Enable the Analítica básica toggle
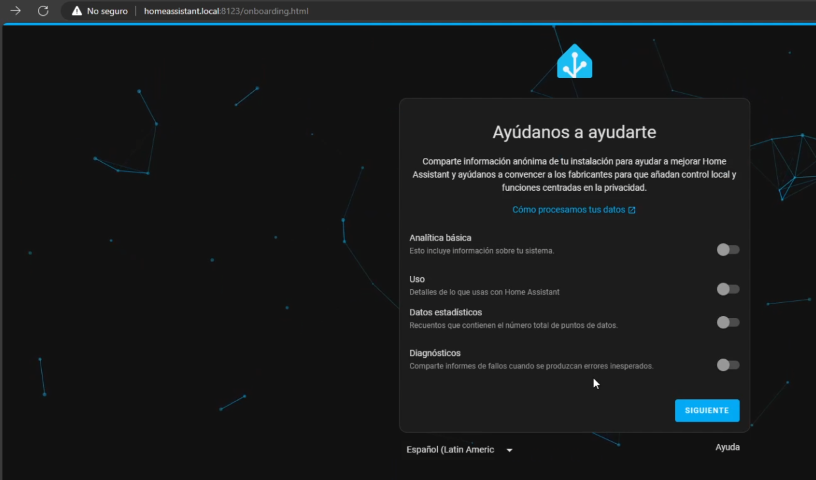 pyautogui.click(x=728, y=249)
